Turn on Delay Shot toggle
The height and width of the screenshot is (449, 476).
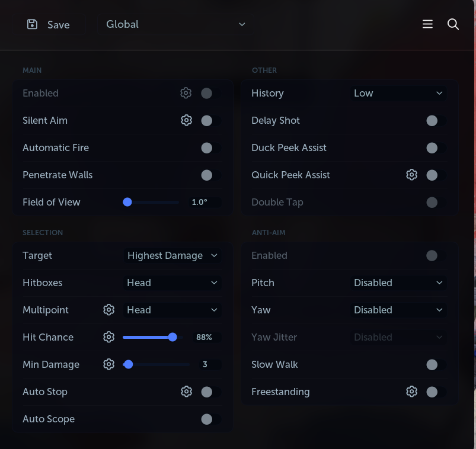point(436,120)
